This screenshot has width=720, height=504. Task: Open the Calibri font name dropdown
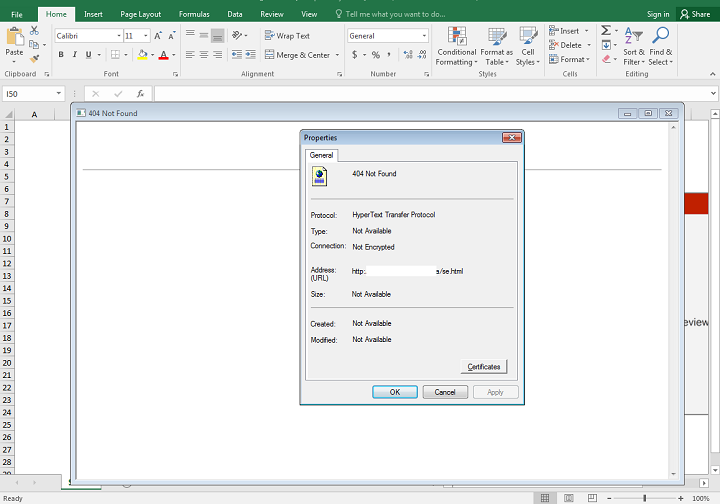click(x=116, y=36)
